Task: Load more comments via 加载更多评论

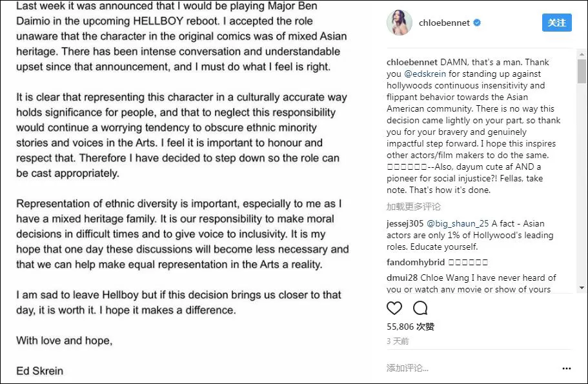Action: point(414,207)
